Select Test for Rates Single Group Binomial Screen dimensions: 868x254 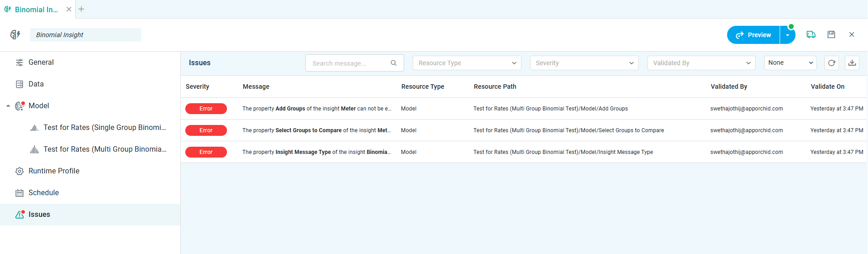tap(104, 128)
